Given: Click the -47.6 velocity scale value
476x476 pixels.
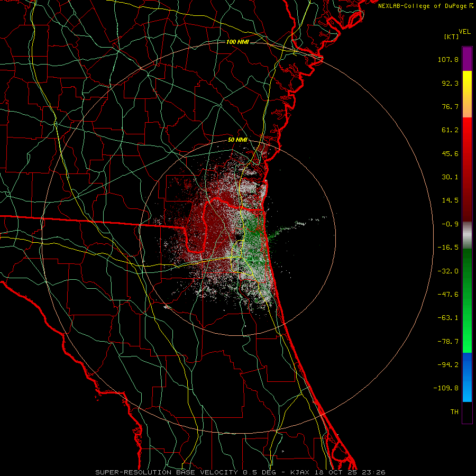Looking at the screenshot, I should pyautogui.click(x=448, y=295).
